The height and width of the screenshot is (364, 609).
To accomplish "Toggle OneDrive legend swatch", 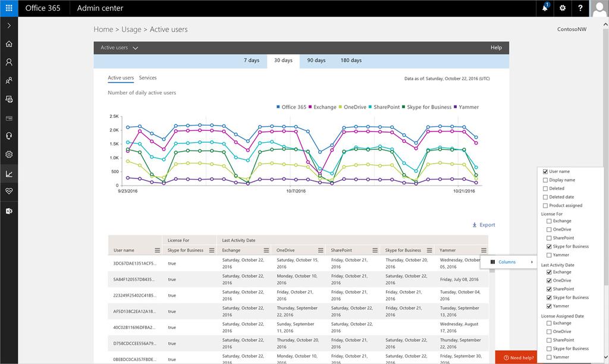I will tap(340, 107).
